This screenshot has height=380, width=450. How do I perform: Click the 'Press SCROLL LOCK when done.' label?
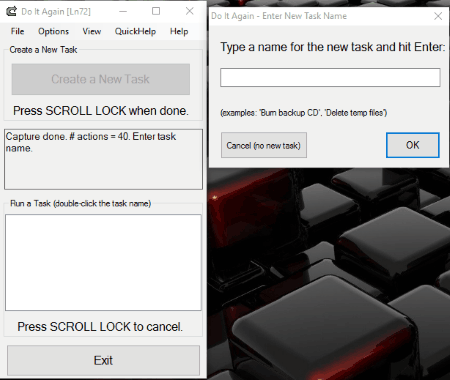tap(101, 111)
